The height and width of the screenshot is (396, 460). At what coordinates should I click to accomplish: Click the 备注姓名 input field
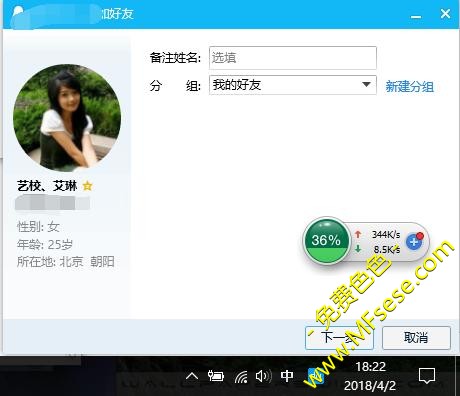(x=293, y=58)
